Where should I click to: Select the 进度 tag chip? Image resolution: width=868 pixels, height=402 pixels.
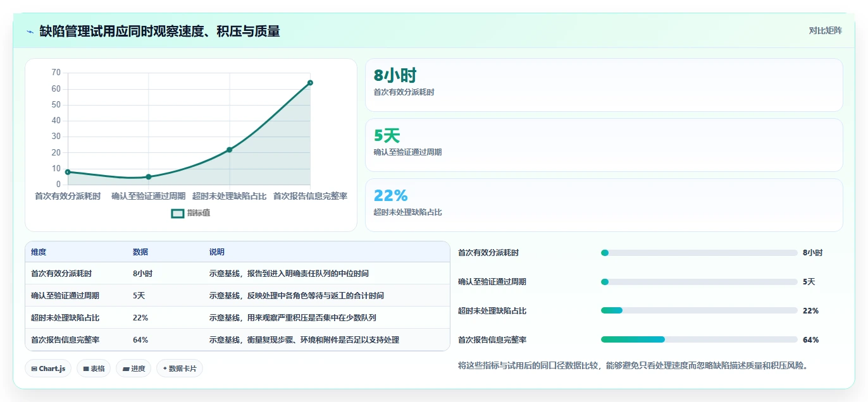pyautogui.click(x=133, y=368)
